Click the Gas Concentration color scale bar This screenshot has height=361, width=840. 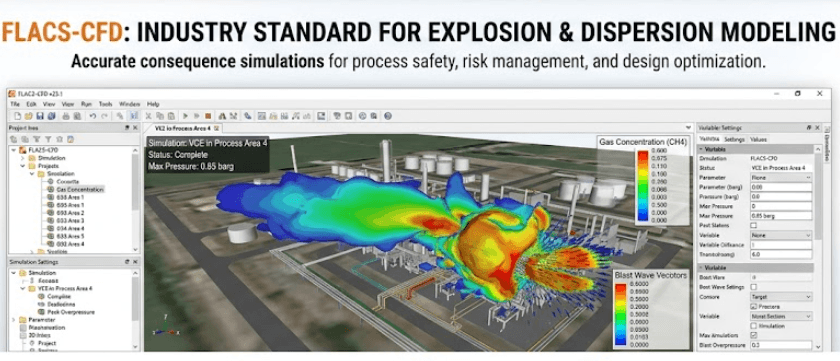coord(642,186)
